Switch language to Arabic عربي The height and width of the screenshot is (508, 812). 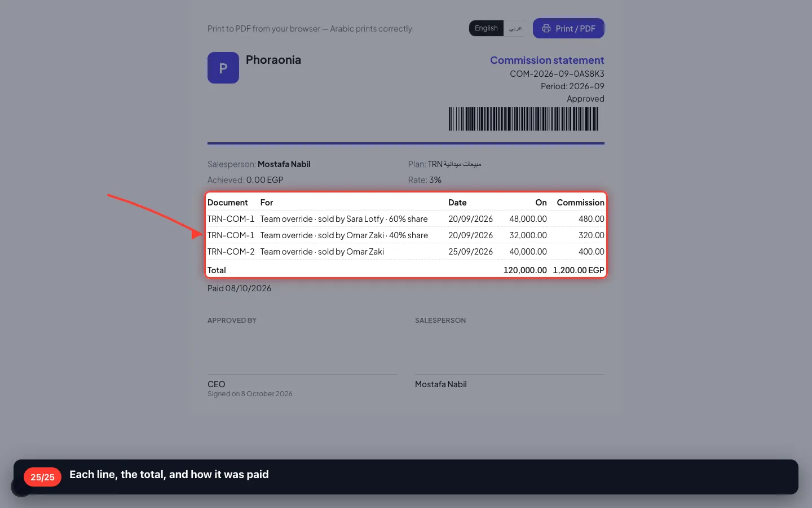[515, 28]
